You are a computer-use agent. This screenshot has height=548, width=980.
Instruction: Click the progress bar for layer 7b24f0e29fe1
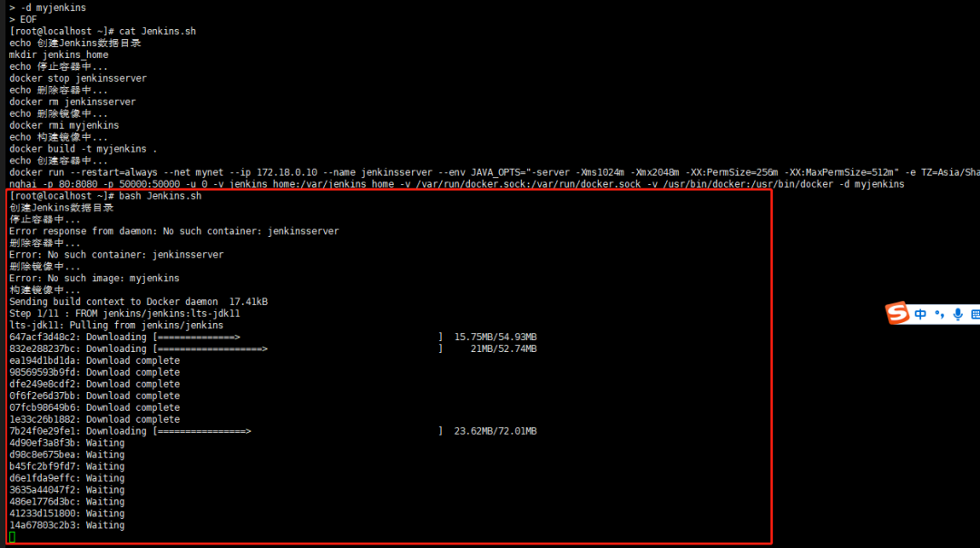(x=299, y=432)
